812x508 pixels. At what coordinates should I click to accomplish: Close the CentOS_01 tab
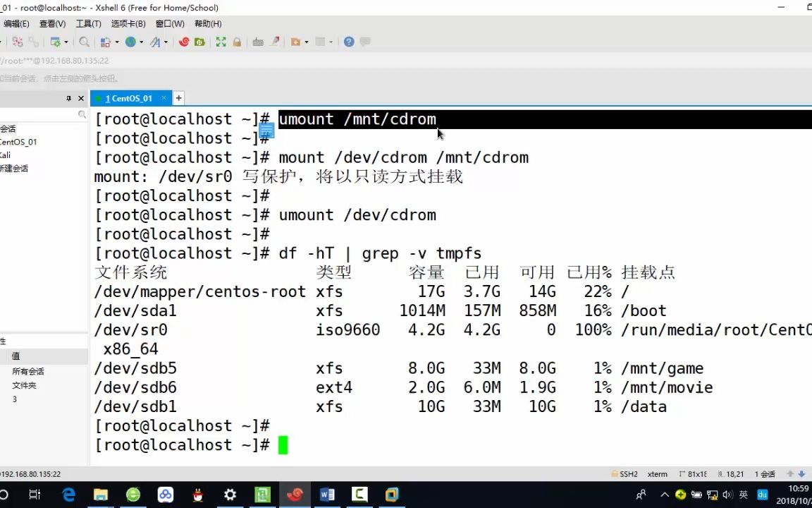point(164,97)
